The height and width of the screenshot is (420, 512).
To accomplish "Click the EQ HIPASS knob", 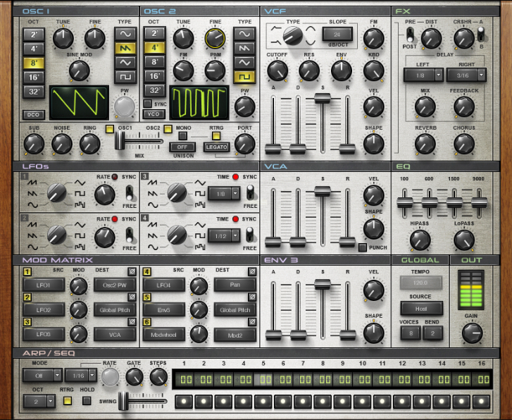I will pyautogui.click(x=420, y=240).
